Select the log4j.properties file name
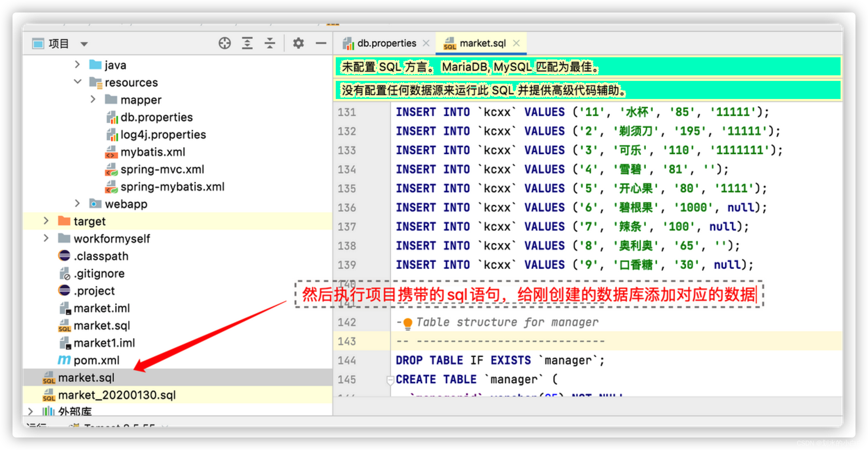Image resolution: width=868 pixels, height=450 pixels. point(163,135)
